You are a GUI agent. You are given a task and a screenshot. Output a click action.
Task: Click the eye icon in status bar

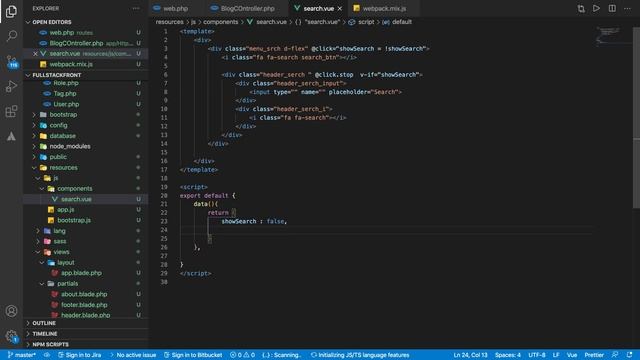coord(47,355)
